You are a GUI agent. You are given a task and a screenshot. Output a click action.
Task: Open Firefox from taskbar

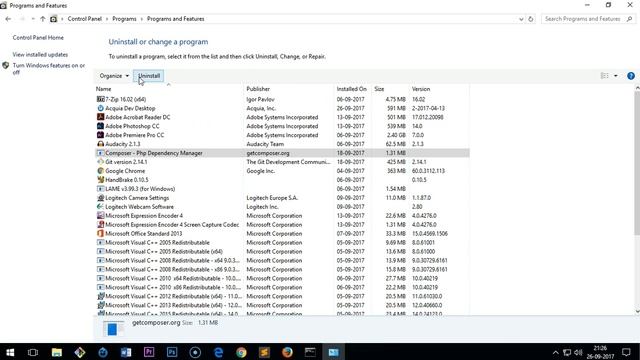coord(287,352)
